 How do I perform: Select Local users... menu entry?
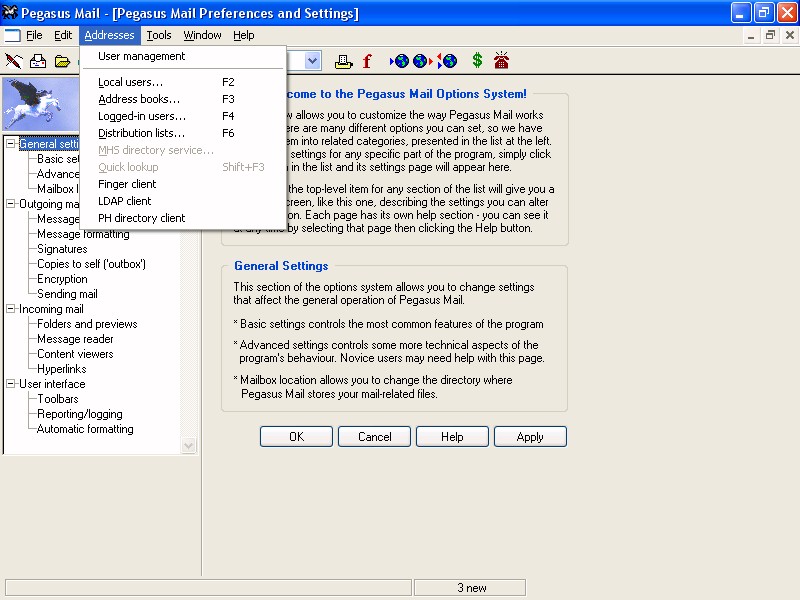point(182,82)
